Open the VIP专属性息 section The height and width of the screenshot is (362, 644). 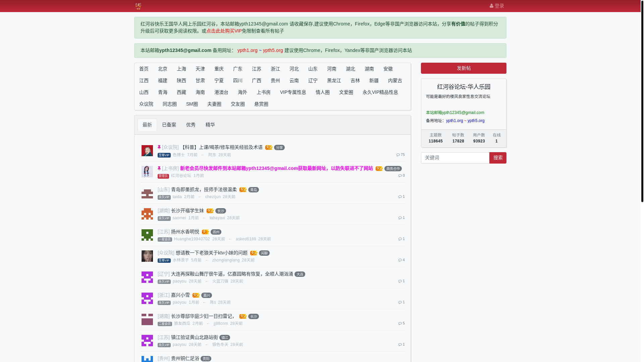[293, 92]
